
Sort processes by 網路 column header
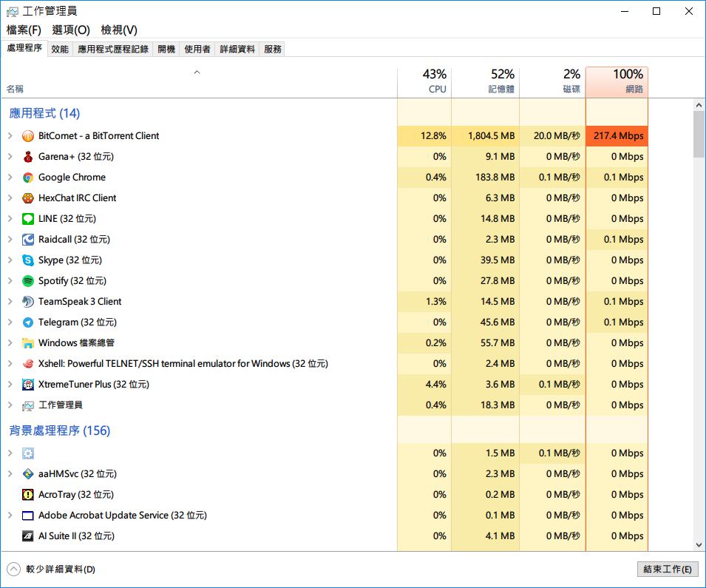[617, 81]
